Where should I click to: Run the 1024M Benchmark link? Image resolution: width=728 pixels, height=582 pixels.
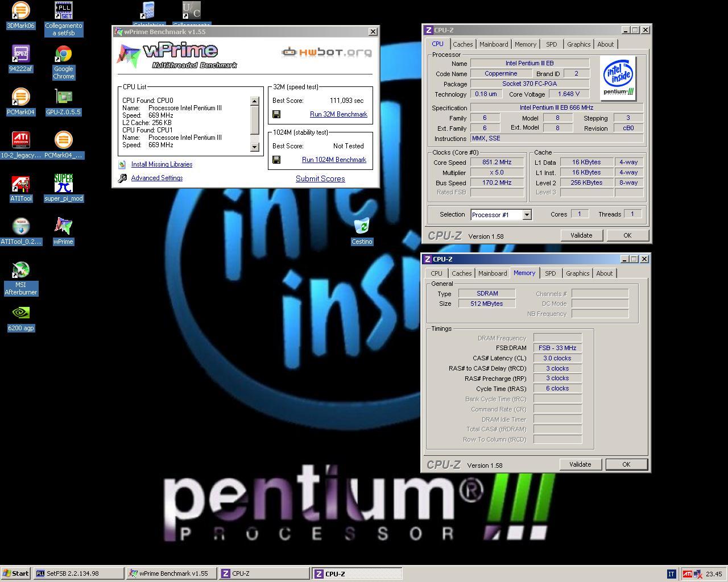(x=334, y=160)
